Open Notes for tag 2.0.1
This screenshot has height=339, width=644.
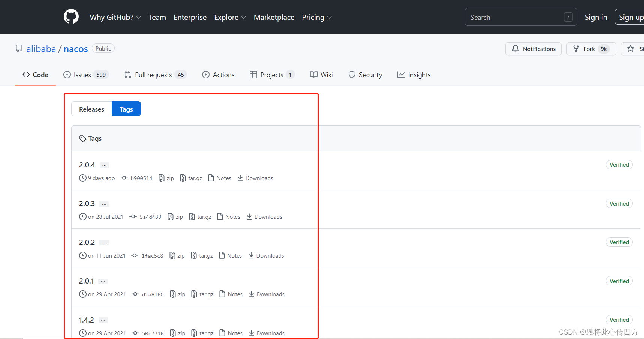tap(231, 294)
